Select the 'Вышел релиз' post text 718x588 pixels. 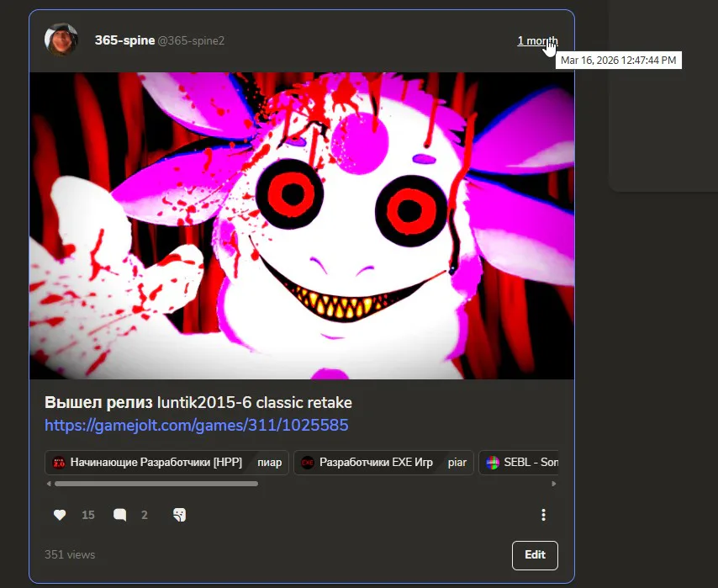98,402
